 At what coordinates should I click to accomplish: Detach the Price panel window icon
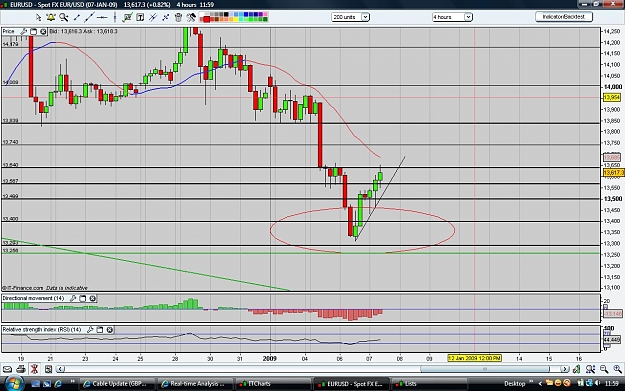[33, 31]
